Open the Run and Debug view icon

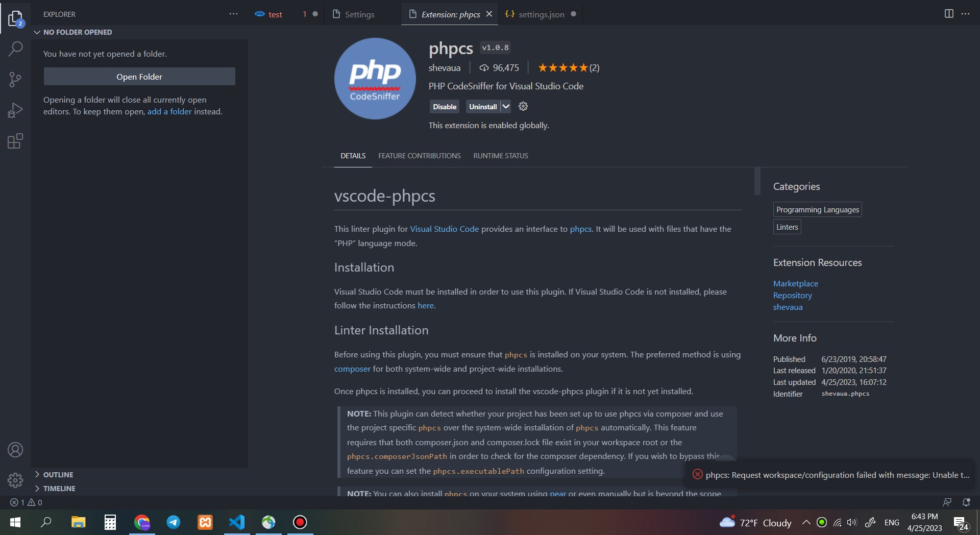[x=15, y=110]
